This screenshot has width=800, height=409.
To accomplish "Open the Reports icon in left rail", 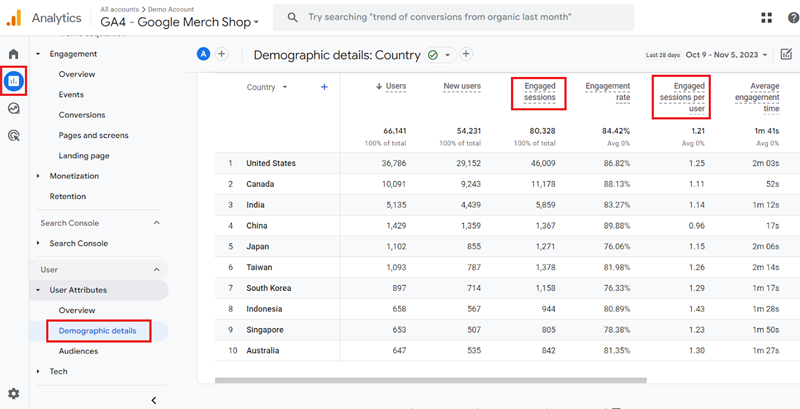I will pos(14,81).
